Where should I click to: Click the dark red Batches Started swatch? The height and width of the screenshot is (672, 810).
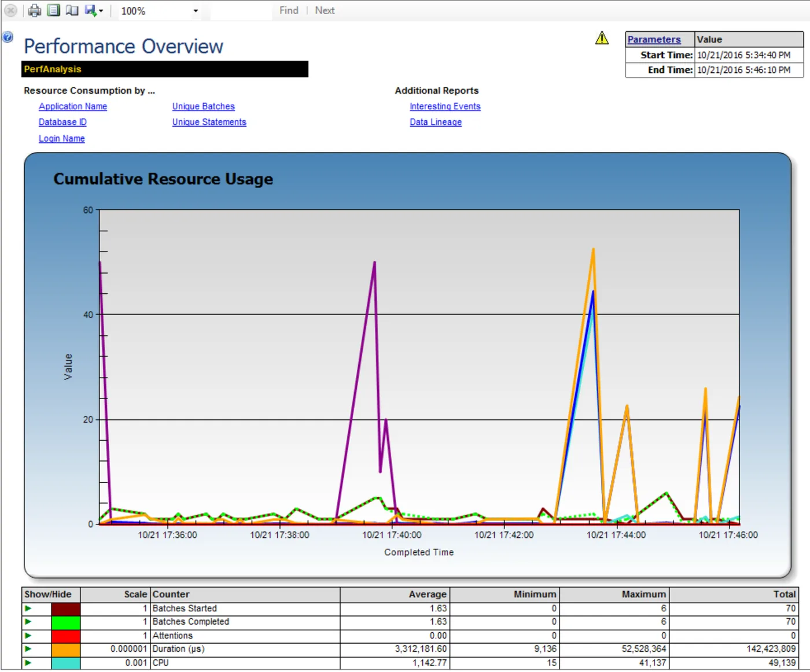(65, 609)
